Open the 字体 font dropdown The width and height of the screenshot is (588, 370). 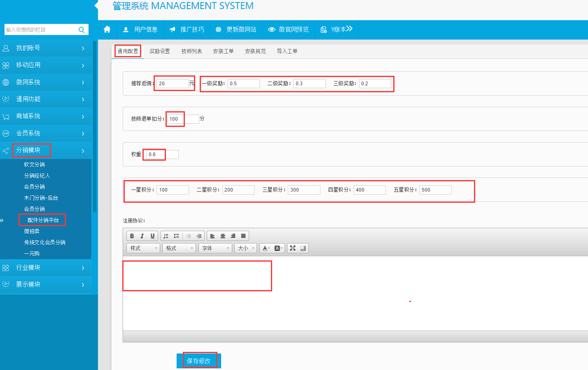[215, 248]
